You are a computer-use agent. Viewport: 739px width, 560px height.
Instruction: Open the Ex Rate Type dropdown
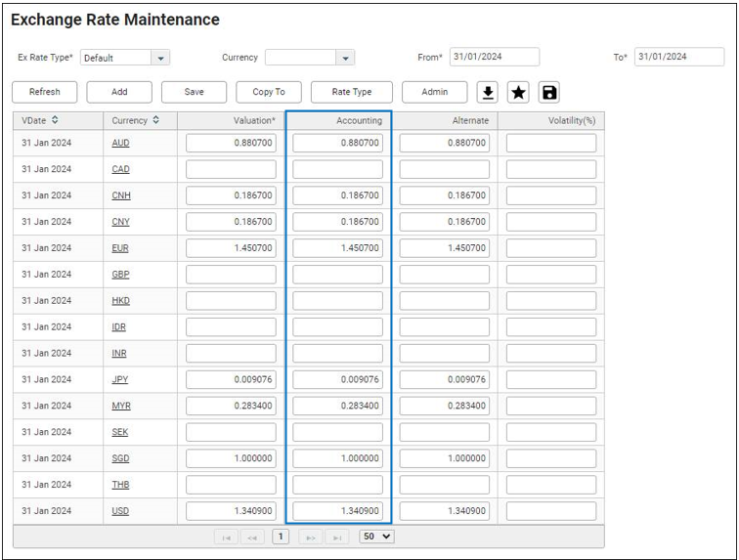click(161, 59)
